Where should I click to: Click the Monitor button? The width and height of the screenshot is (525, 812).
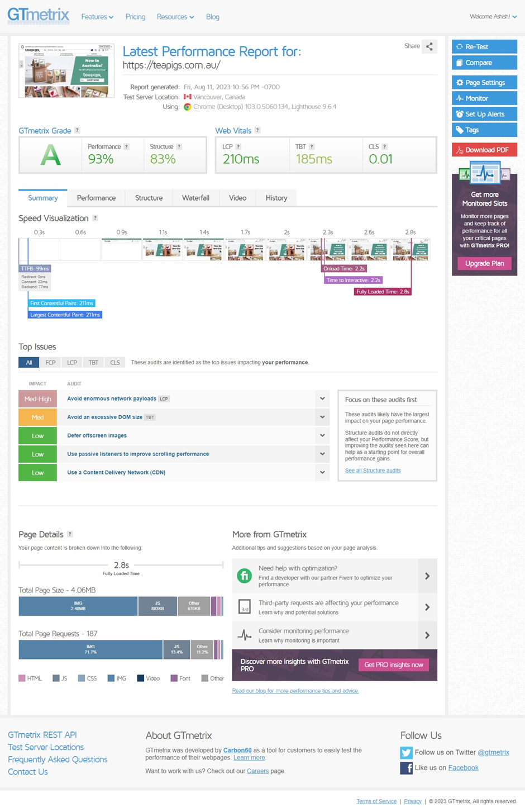(484, 98)
